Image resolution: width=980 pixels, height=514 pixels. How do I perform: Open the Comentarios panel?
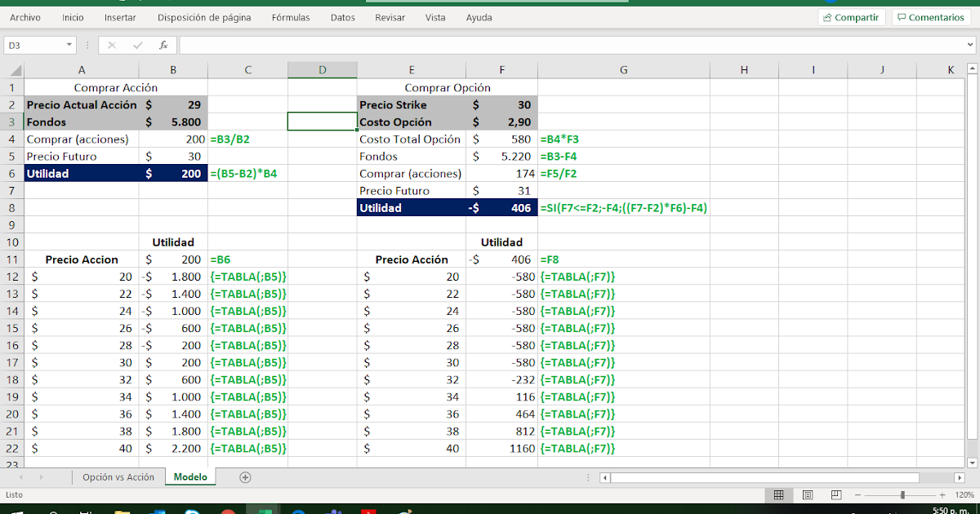930,16
